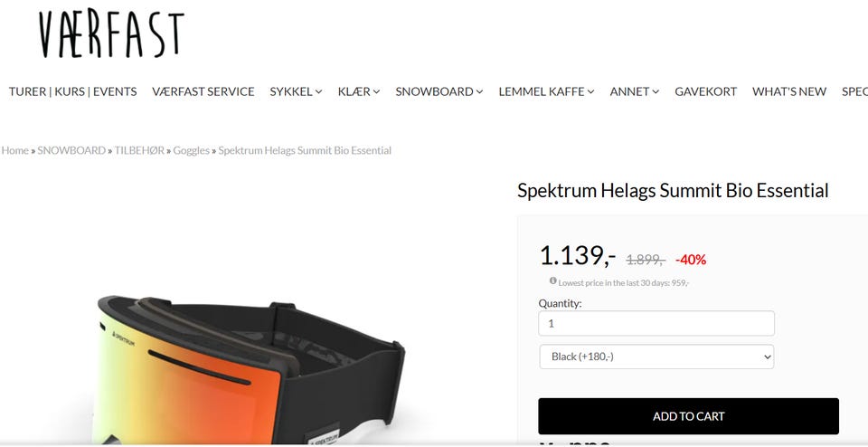
Task: Open VÆRFAST SERVICE page
Action: [x=203, y=91]
